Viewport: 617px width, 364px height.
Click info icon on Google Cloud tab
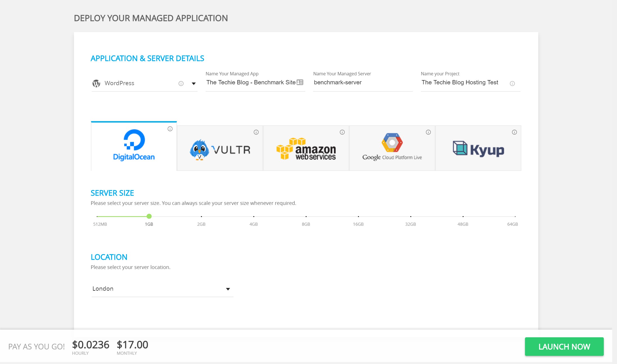[x=428, y=132]
